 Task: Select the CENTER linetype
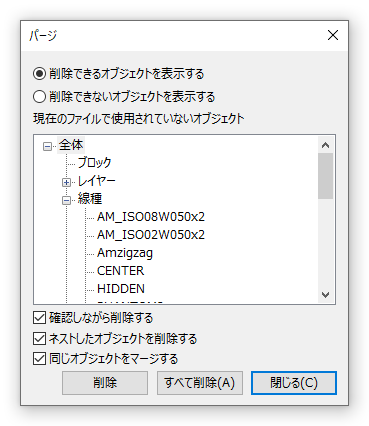tap(120, 271)
